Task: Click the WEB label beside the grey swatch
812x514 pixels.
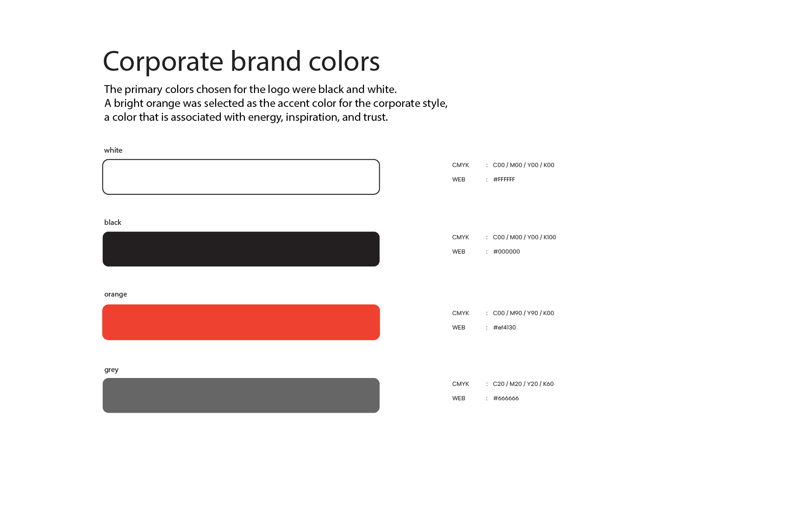Action: coord(458,398)
